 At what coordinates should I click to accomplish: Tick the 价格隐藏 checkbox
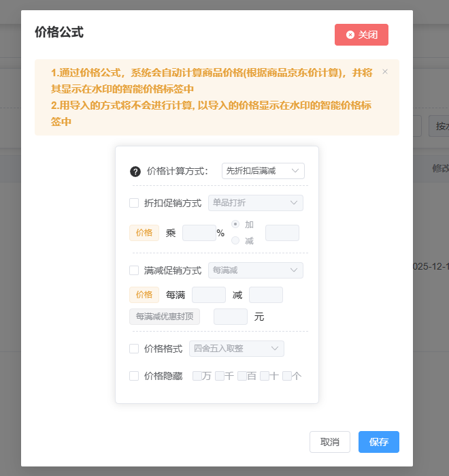[134, 376]
